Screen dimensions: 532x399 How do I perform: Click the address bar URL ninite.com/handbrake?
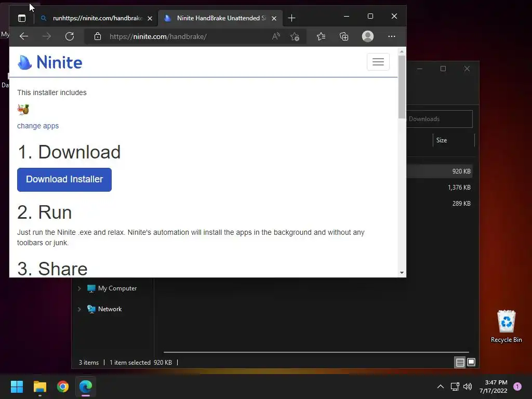click(x=158, y=36)
